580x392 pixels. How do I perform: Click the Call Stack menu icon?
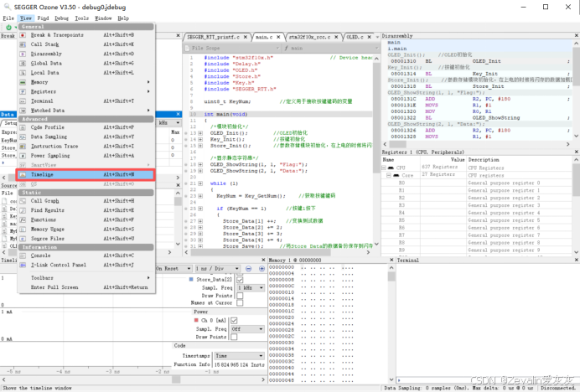23,44
